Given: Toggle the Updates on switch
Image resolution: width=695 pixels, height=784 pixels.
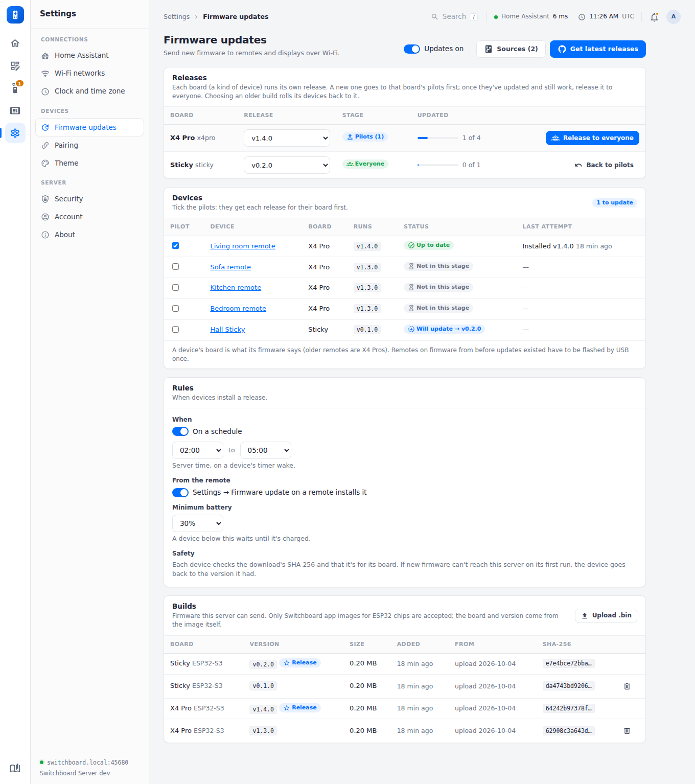Looking at the screenshot, I should click(412, 49).
